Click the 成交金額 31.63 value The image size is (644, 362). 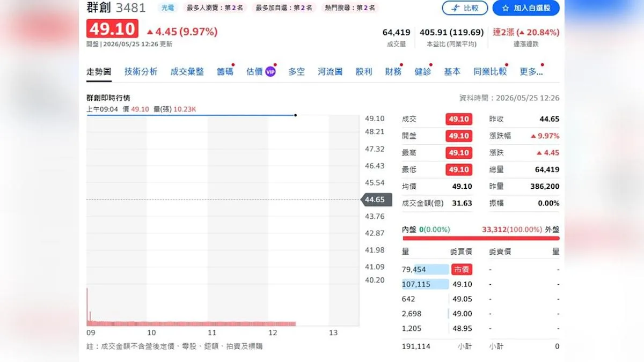coord(462,203)
